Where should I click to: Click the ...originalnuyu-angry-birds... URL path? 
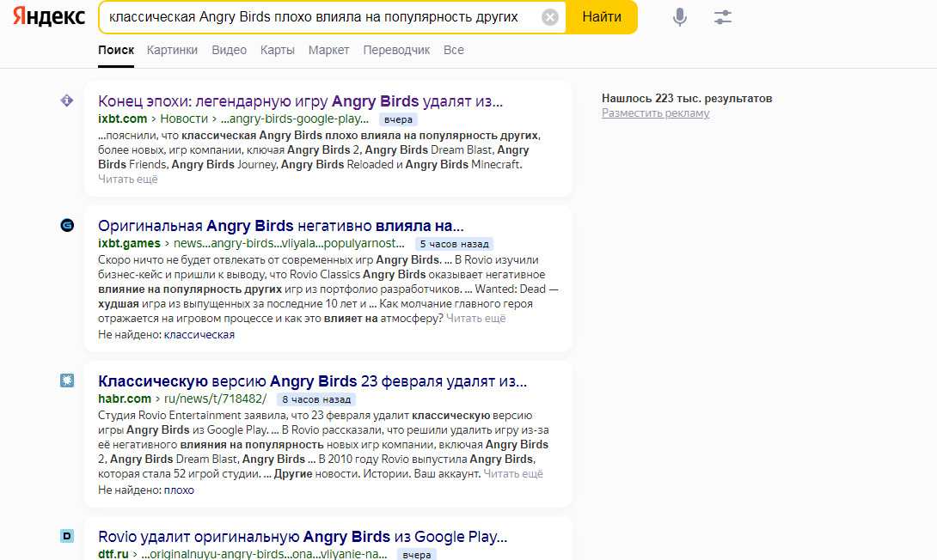click(x=264, y=554)
